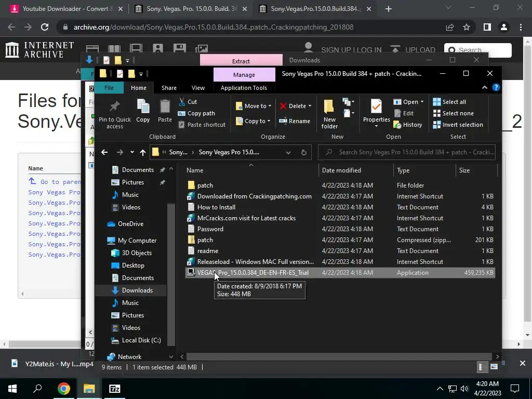Screen dimensions: 532x399
Task: Select the patch file folder row
Action: [x=340, y=185]
